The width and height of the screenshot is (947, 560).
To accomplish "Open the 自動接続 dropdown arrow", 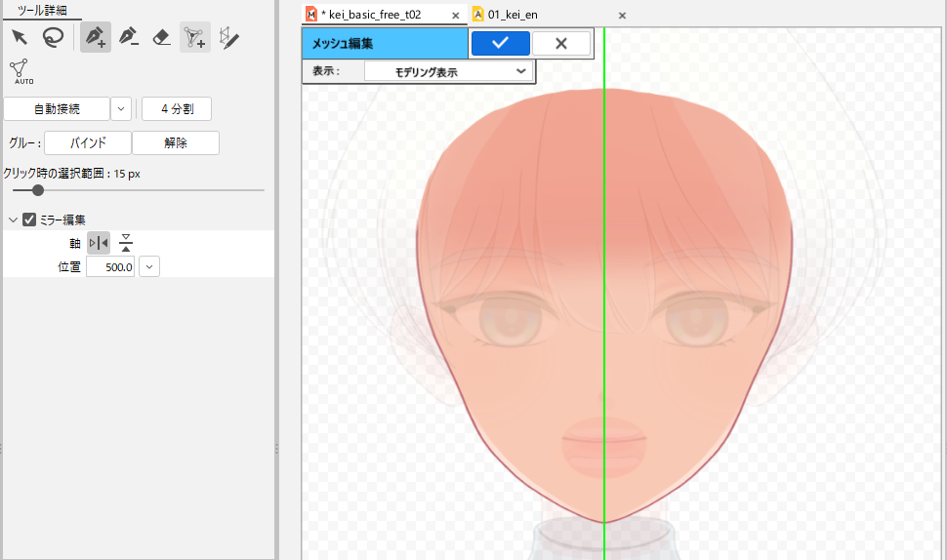I will 121,108.
